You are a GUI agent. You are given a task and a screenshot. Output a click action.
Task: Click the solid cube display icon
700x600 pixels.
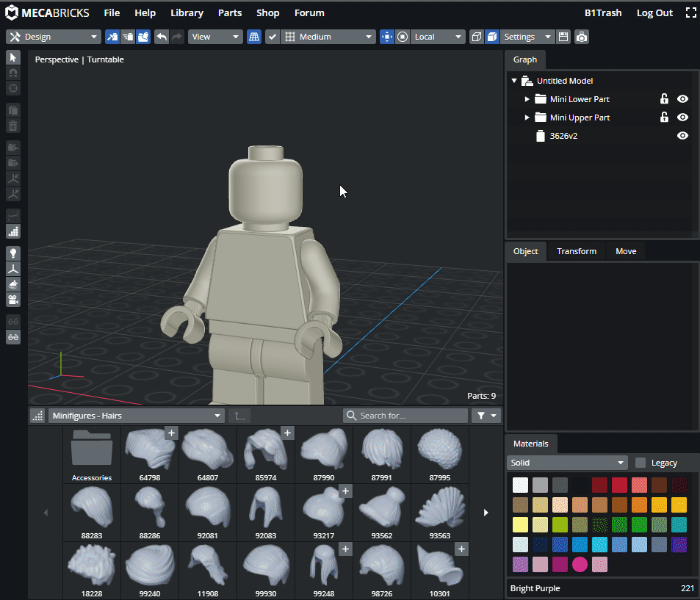click(x=492, y=37)
